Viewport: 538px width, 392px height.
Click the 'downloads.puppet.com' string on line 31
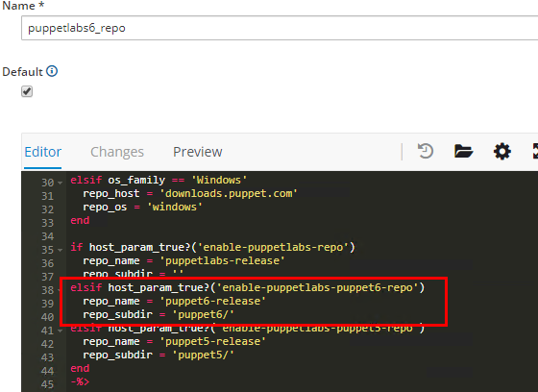click(229, 193)
